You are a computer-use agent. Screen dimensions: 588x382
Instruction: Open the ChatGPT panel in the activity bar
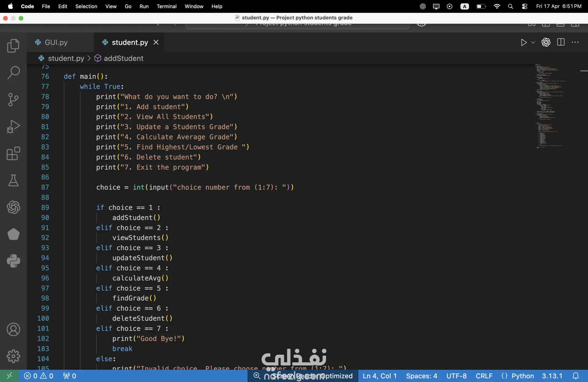13,207
